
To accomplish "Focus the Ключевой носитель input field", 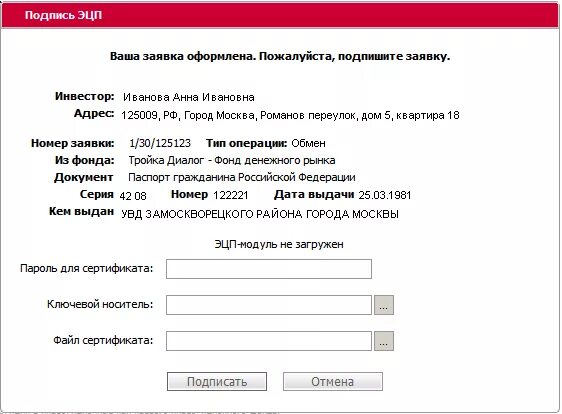I will point(269,305).
